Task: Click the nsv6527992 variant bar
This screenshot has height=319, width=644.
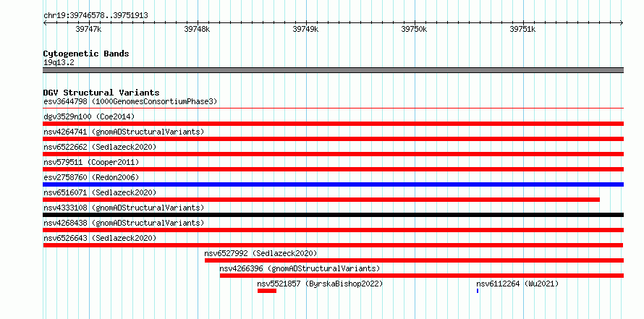Action: pyautogui.click(x=414, y=260)
